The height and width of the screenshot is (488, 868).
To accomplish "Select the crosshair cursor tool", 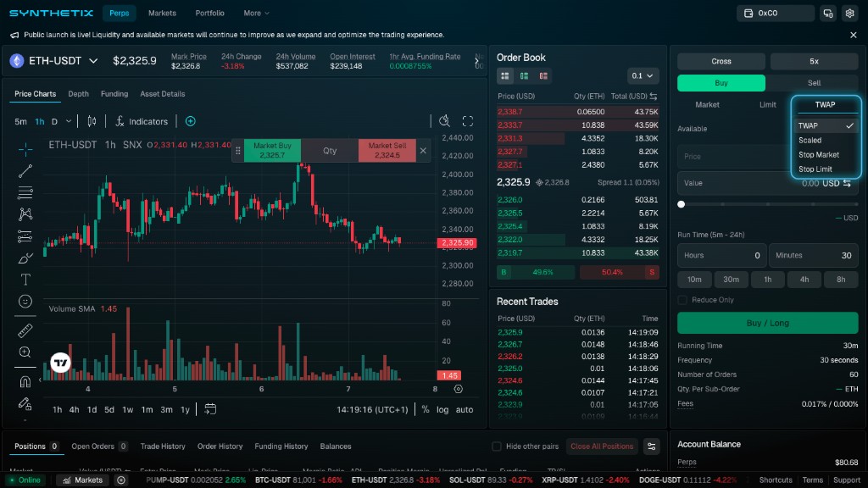I will pos(25,149).
